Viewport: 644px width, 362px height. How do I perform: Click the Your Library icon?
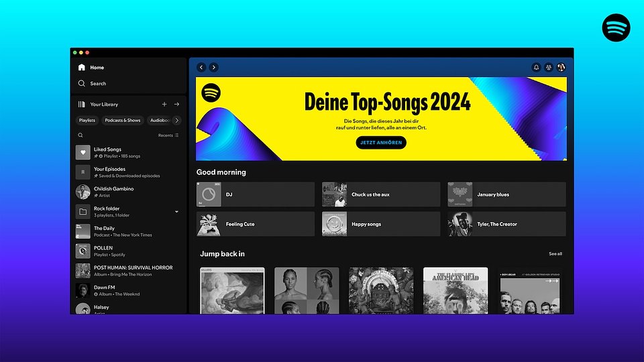click(82, 105)
